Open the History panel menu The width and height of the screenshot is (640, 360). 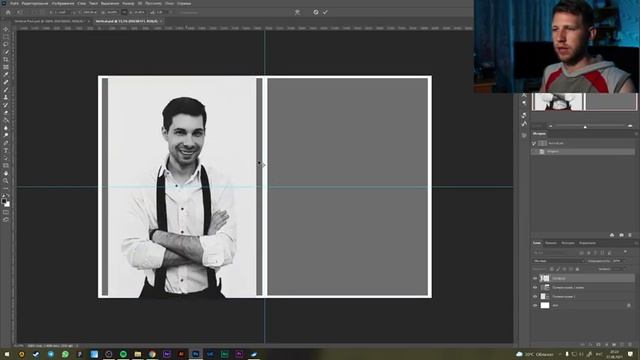point(636,134)
